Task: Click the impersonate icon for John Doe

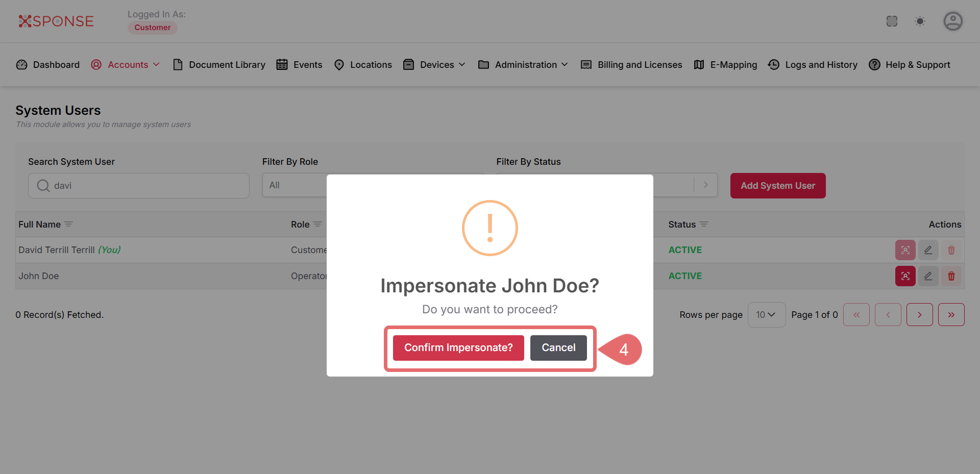Action: 905,276
